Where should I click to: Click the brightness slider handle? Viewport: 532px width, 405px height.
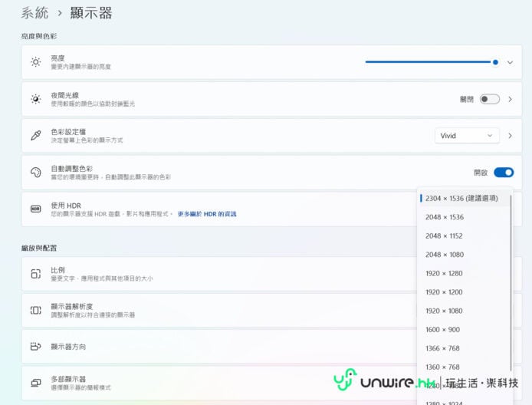(495, 62)
